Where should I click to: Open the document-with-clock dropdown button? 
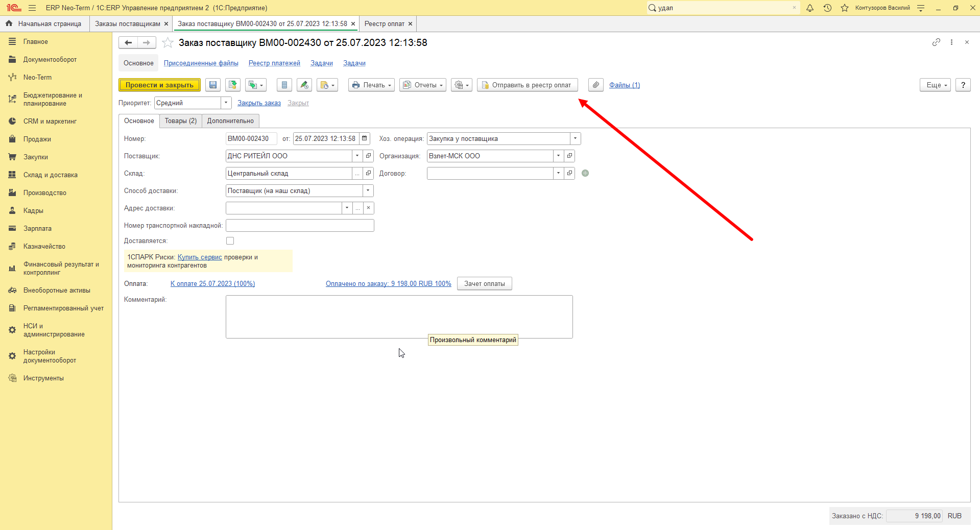327,85
